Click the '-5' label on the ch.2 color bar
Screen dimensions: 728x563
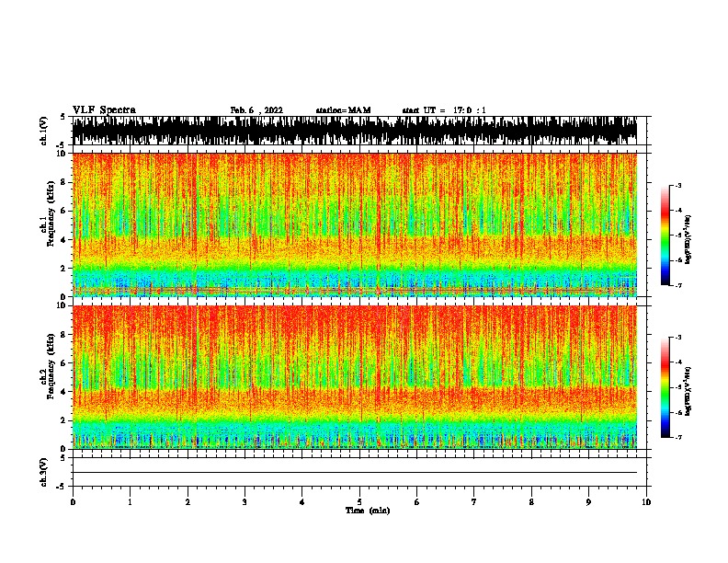click(678, 387)
